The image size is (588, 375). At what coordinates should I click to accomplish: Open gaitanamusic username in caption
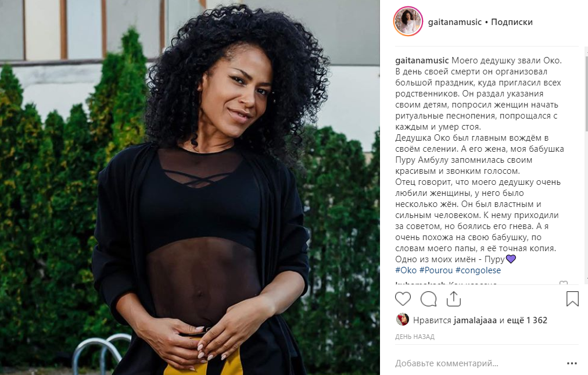pos(422,60)
